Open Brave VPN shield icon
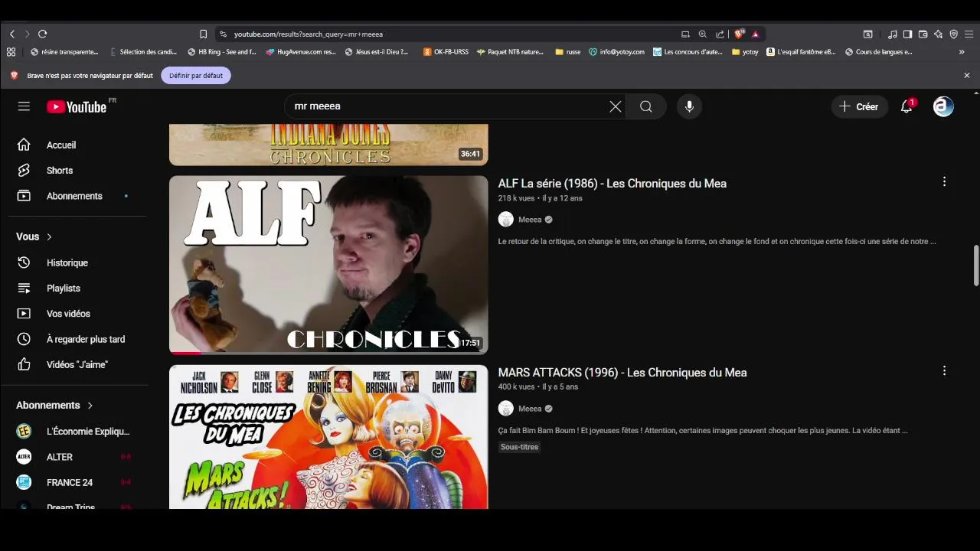 (x=953, y=34)
